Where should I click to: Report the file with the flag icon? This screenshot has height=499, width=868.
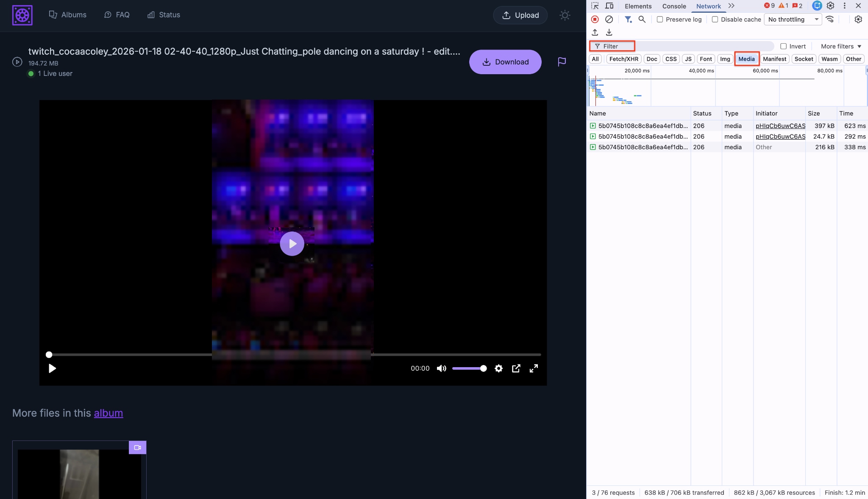pyautogui.click(x=562, y=62)
